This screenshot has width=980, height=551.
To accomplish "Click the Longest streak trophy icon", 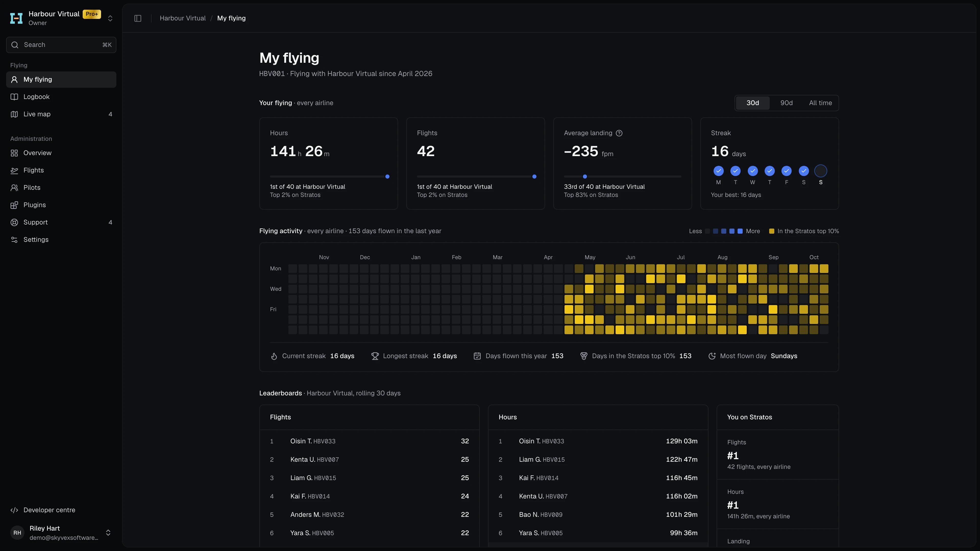I will click(375, 356).
